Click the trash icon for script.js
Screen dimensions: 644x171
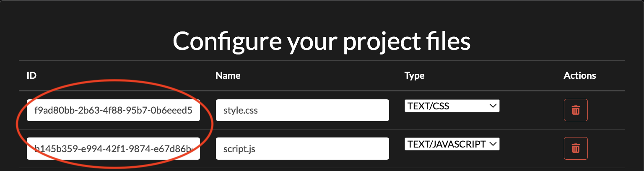576,148
